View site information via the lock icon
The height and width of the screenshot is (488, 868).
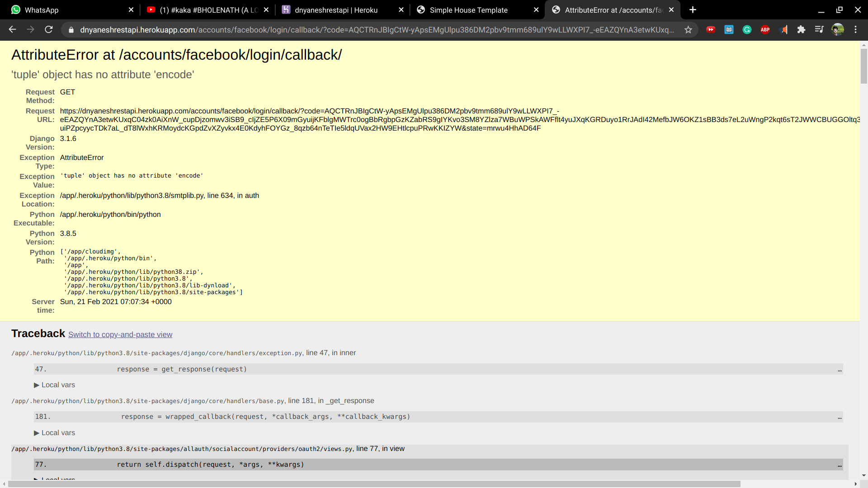(71, 30)
